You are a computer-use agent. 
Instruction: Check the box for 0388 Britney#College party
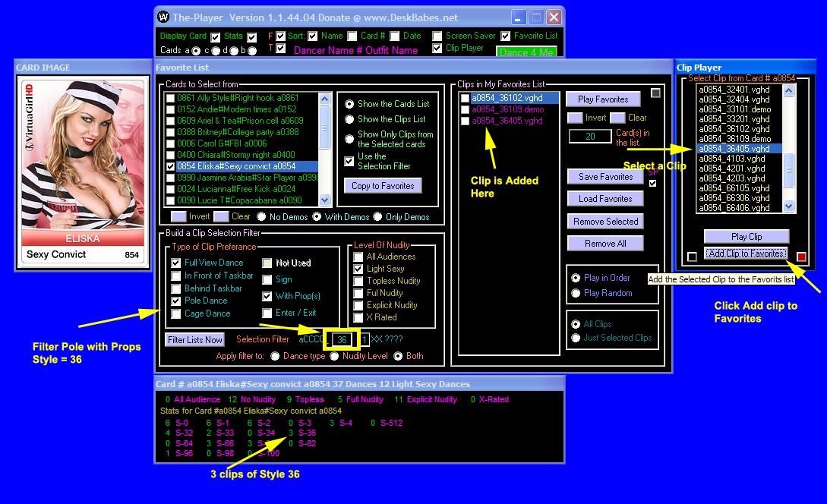click(170, 132)
